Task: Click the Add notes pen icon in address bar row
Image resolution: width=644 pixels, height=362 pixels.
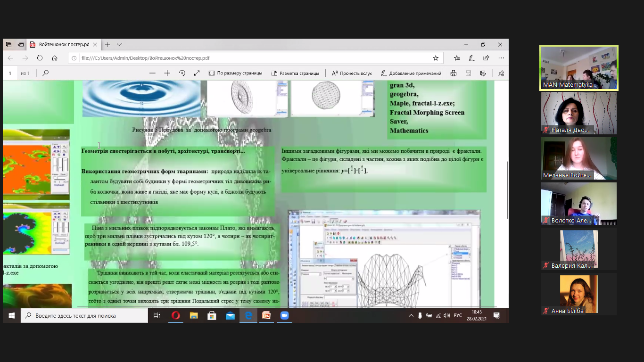Action: pyautogui.click(x=471, y=58)
